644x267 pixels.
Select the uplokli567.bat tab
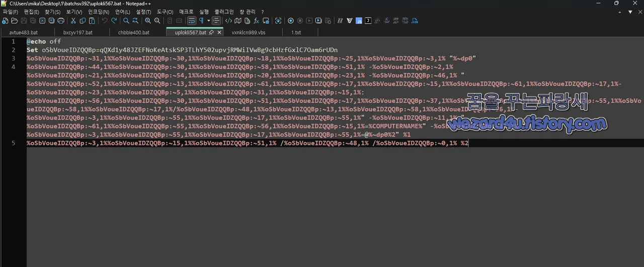190,32
